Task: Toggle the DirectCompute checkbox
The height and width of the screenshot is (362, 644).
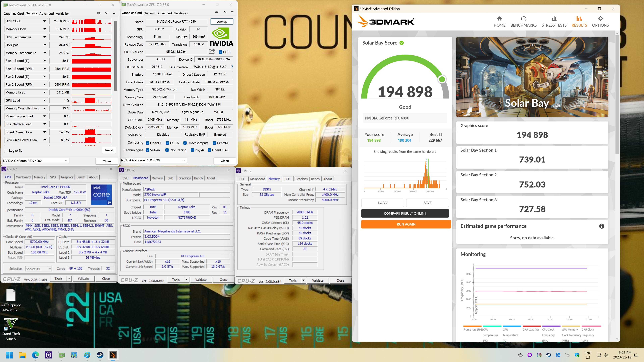Action: (x=185, y=143)
